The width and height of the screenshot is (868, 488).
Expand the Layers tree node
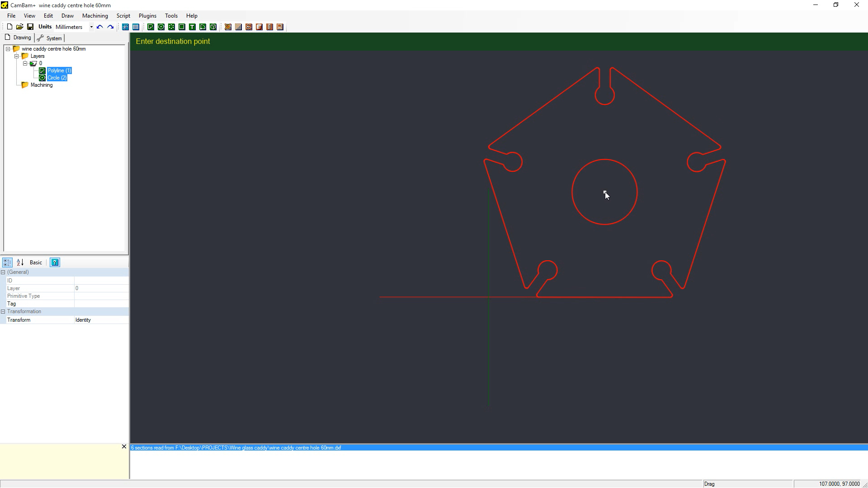click(16, 56)
